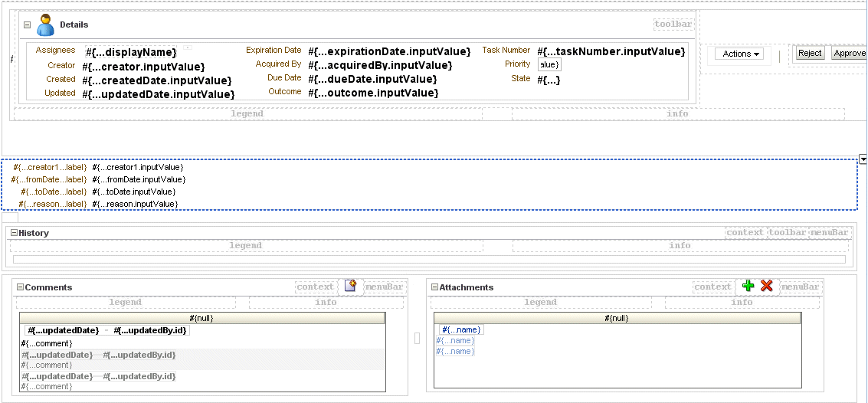Click the Approve button
Viewport: 868px width, 403px height.
pyautogui.click(x=849, y=53)
